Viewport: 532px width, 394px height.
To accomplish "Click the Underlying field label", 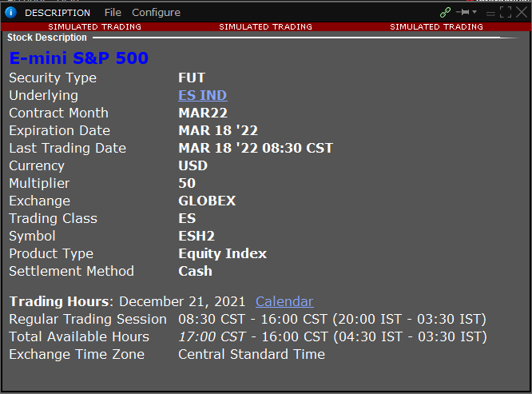I will [x=43, y=96].
